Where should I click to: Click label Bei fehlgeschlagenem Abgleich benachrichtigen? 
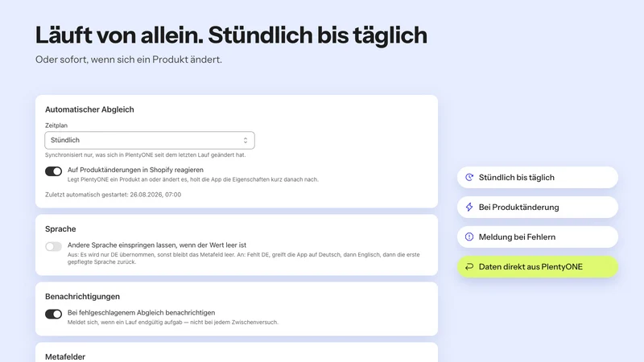(x=142, y=313)
